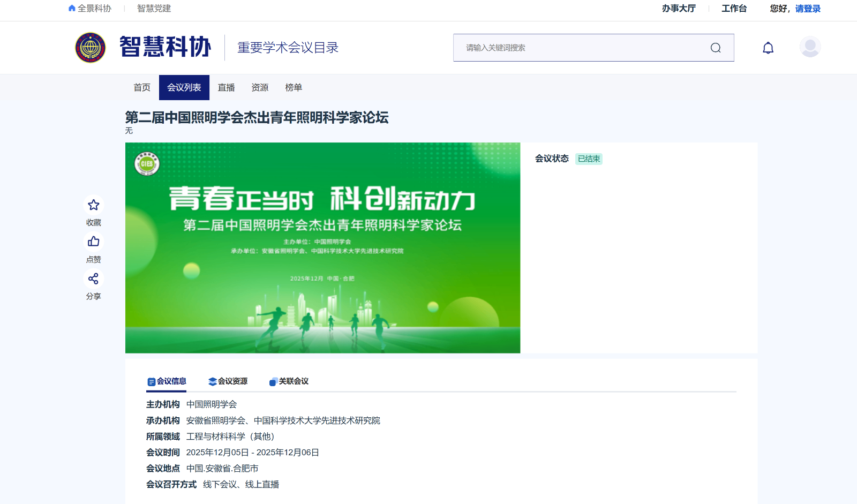Open the 榜单 navigation tab
The height and width of the screenshot is (504, 857).
294,87
